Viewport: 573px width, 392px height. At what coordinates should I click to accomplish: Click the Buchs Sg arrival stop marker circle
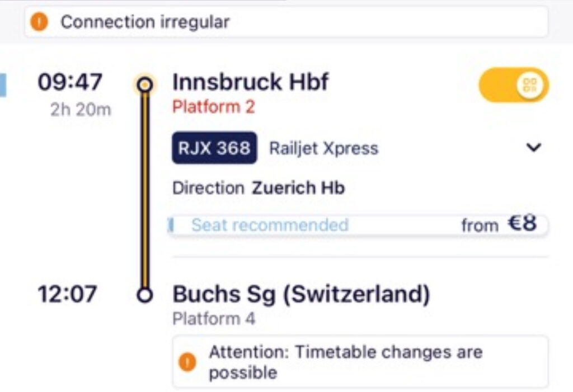tap(145, 295)
